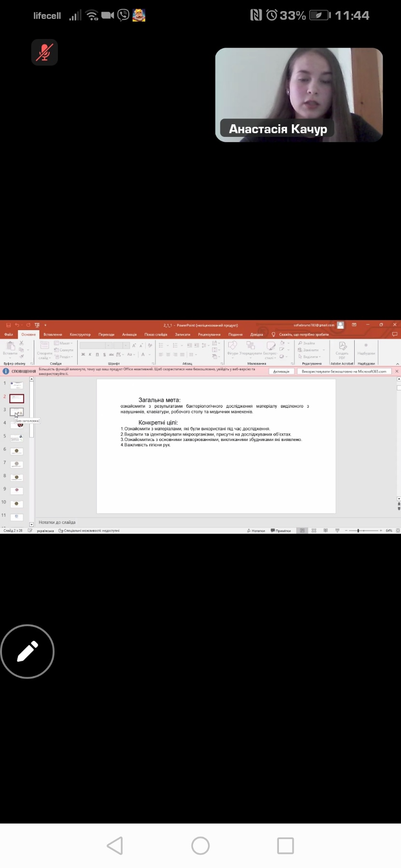The width and height of the screenshot is (401, 868).
Task: Click the Save icon in PowerPoint title bar
Action: (x=8, y=325)
